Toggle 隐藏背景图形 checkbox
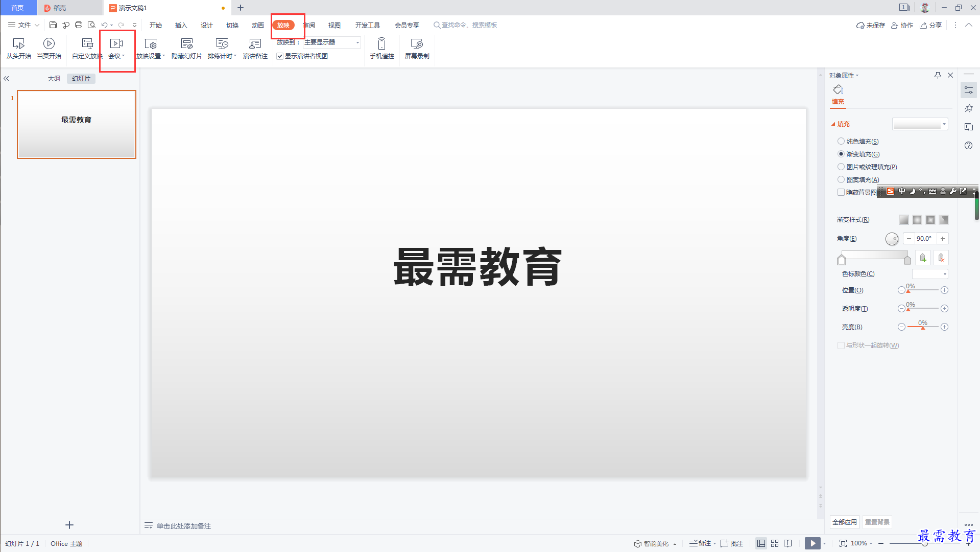The image size is (980, 552). pos(841,192)
